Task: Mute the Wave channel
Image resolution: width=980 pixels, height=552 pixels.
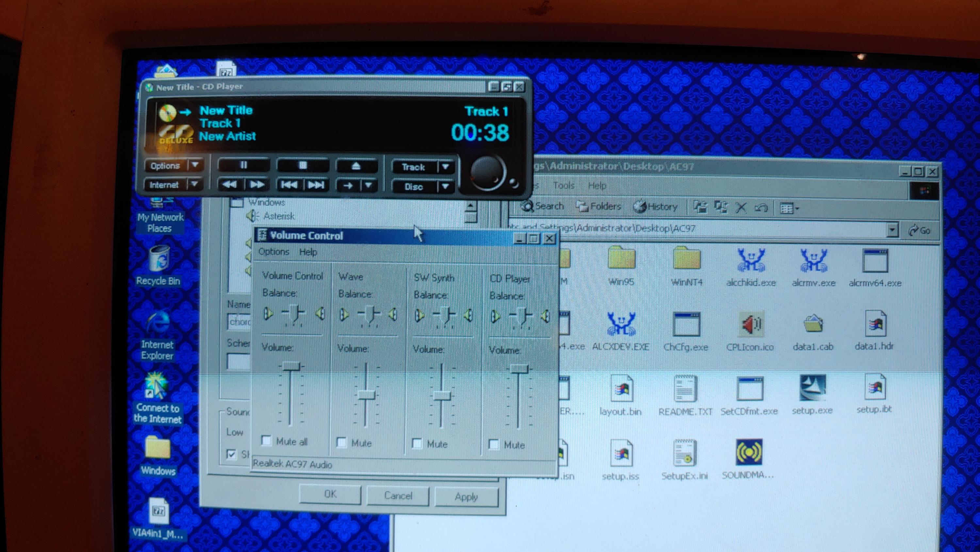Action: click(342, 443)
